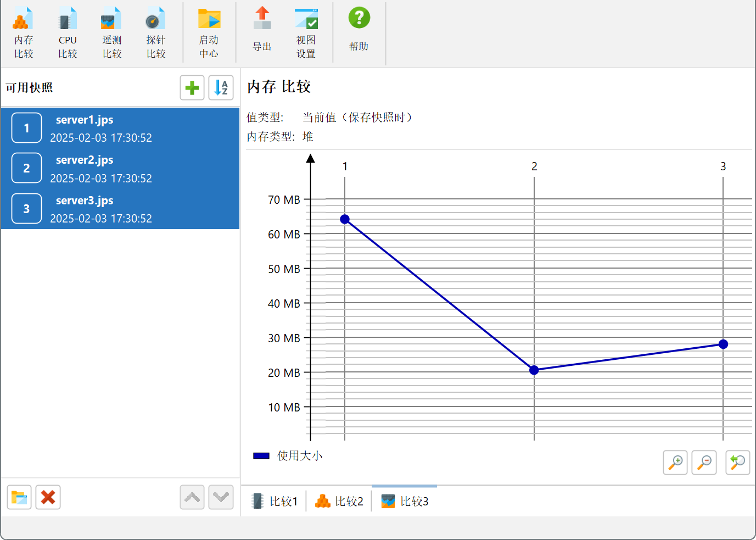Click the 60 MB axis label
Screen dimensions: 756x540
pyautogui.click(x=284, y=235)
